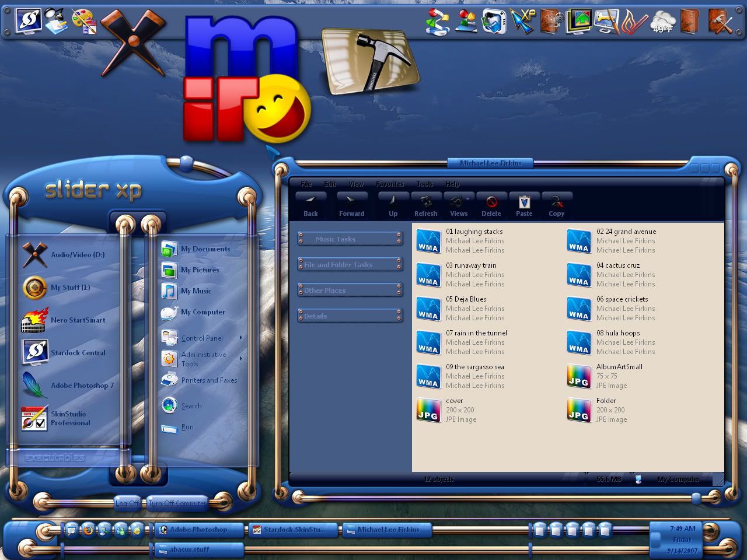Expand File and Folder Tasks panel
747x560 pixels.
[x=350, y=264]
